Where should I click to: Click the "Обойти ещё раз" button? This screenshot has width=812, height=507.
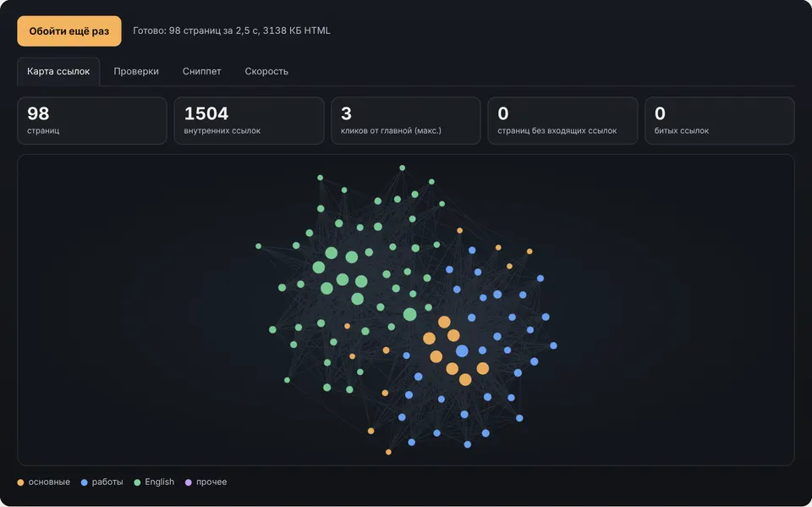tap(69, 31)
